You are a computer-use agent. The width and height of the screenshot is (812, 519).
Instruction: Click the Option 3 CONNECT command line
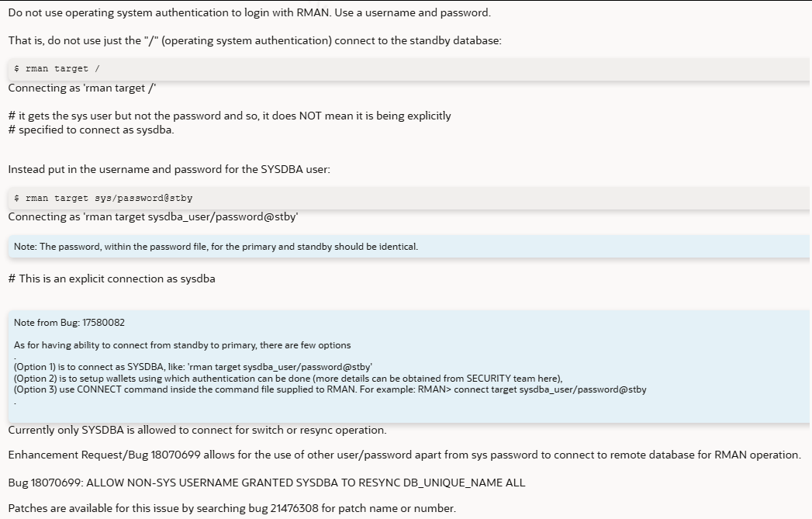[x=330, y=389]
